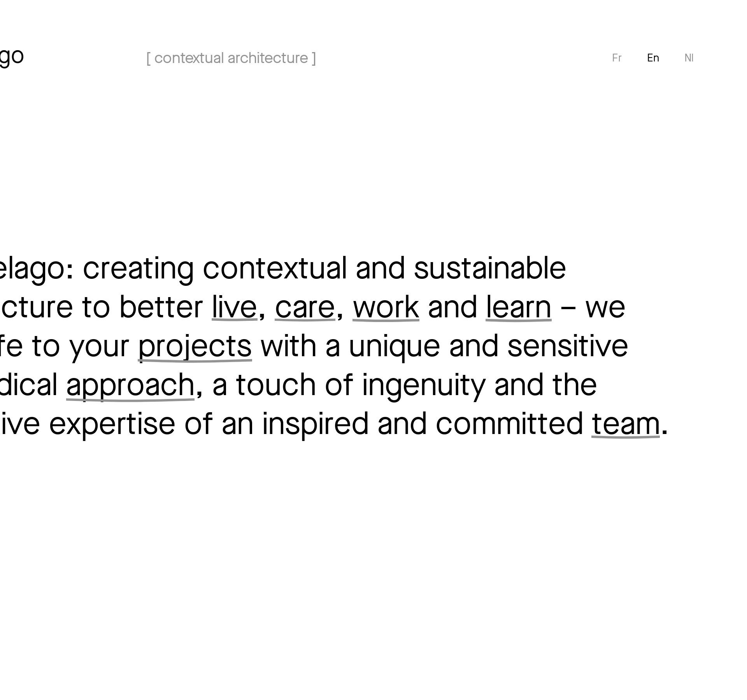The width and height of the screenshot is (747, 700).
Task: Open the underlined 'approach' link
Action: (x=130, y=385)
